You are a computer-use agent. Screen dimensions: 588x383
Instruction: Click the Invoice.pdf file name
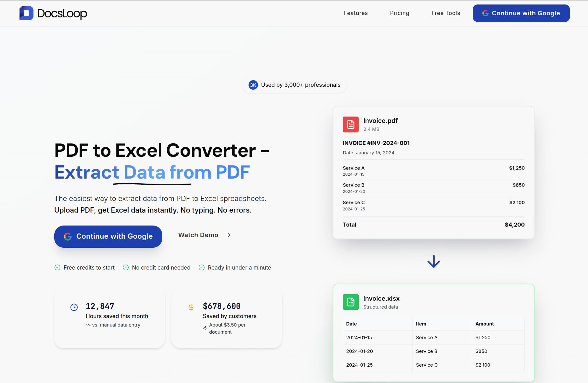(380, 121)
